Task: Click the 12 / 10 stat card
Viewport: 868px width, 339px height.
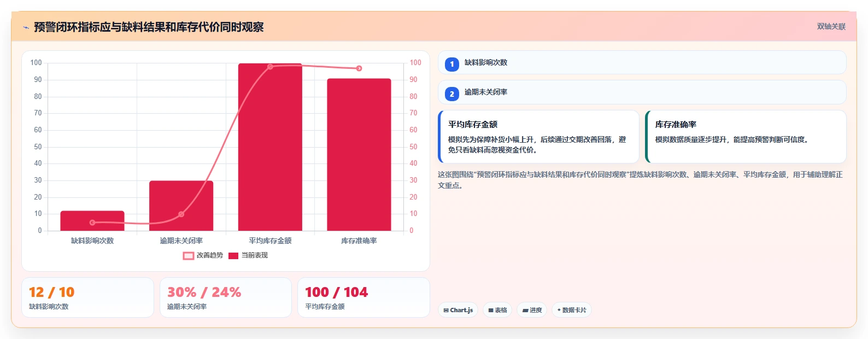Action: 87,297
